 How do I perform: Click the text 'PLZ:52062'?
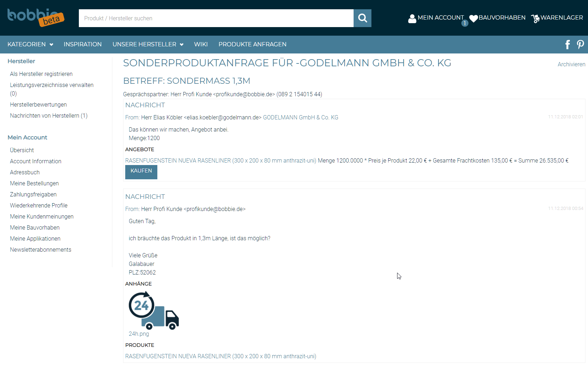click(x=142, y=272)
